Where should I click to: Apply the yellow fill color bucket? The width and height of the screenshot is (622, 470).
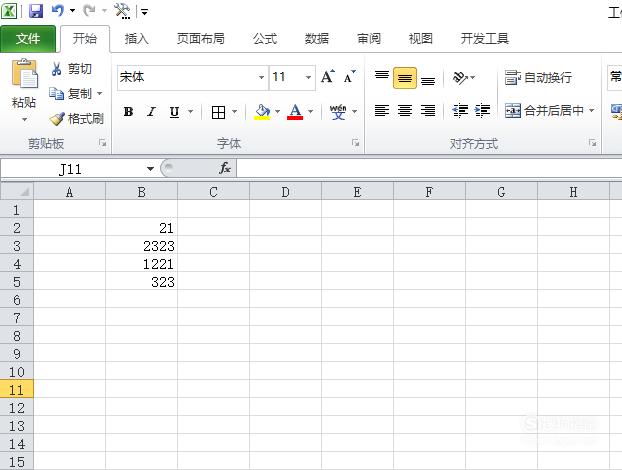(262, 112)
